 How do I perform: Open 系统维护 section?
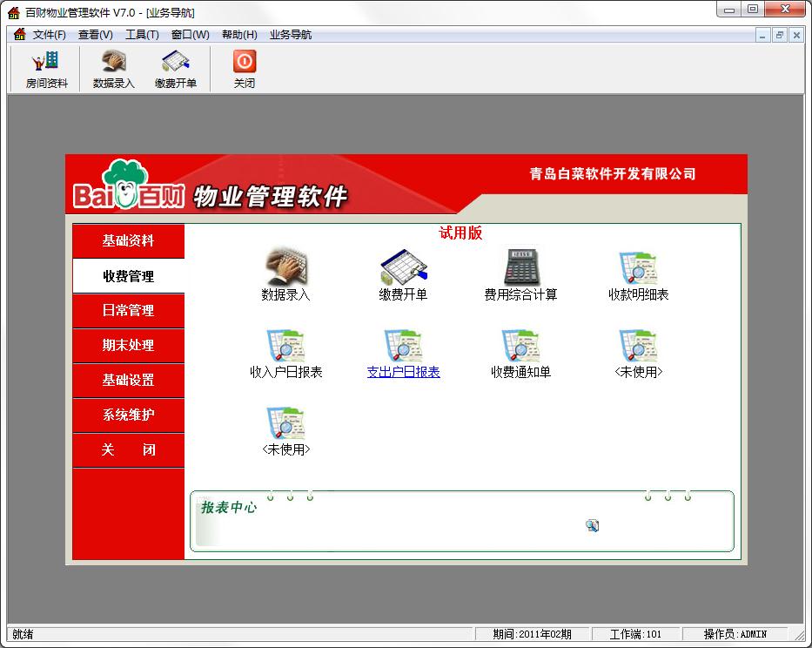click(129, 415)
